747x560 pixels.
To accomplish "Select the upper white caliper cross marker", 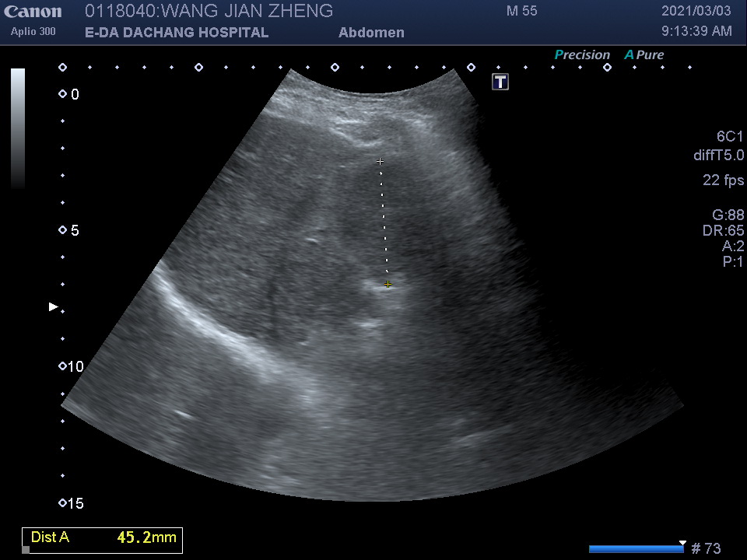I will [x=380, y=162].
